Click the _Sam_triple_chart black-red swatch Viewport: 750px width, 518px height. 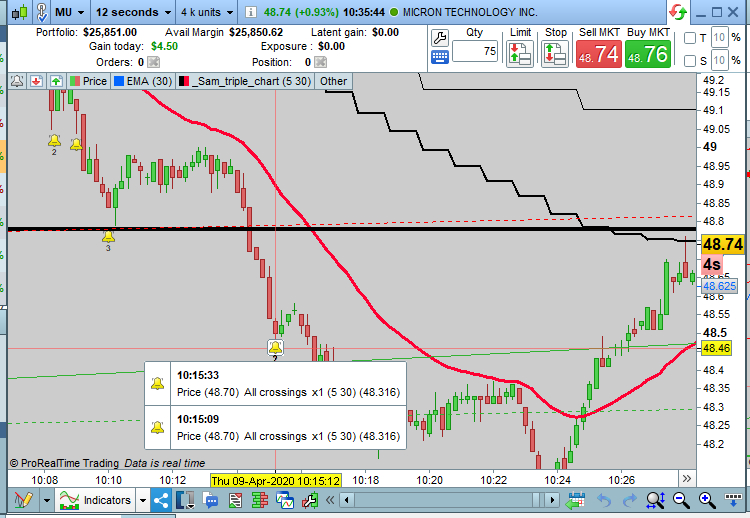[184, 81]
